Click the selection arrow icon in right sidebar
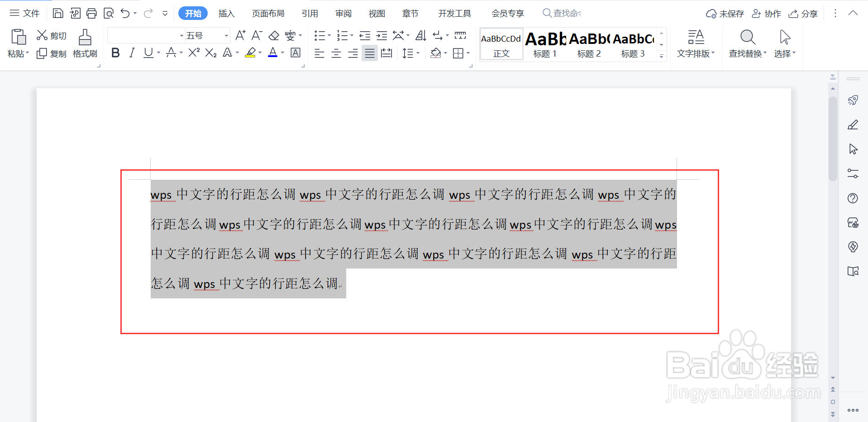The image size is (868, 422). point(853,149)
